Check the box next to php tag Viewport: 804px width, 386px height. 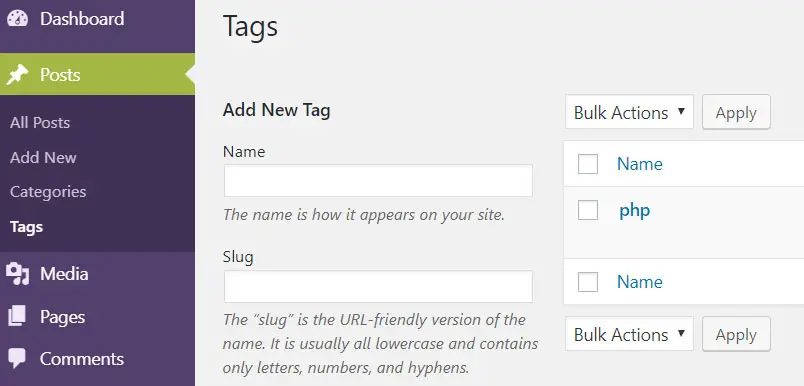(588, 210)
